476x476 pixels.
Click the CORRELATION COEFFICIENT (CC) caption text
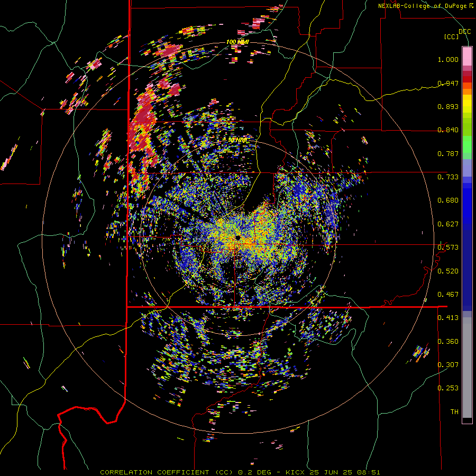pyautogui.click(x=166, y=472)
